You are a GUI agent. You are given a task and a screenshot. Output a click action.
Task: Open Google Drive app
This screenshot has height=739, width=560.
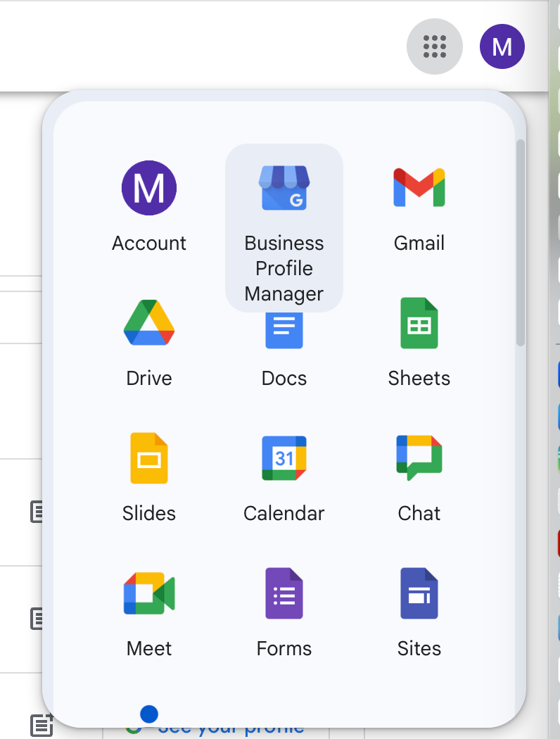[149, 343]
